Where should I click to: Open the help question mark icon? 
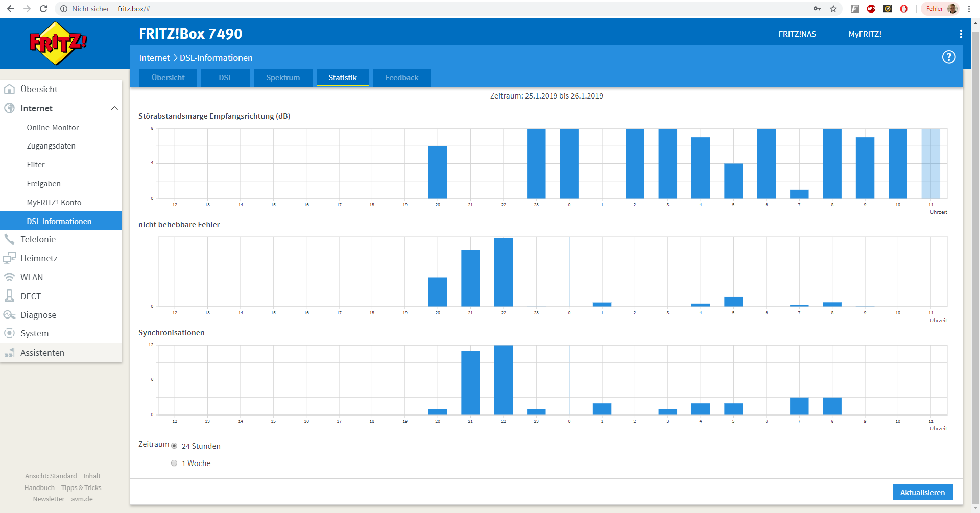pos(948,57)
